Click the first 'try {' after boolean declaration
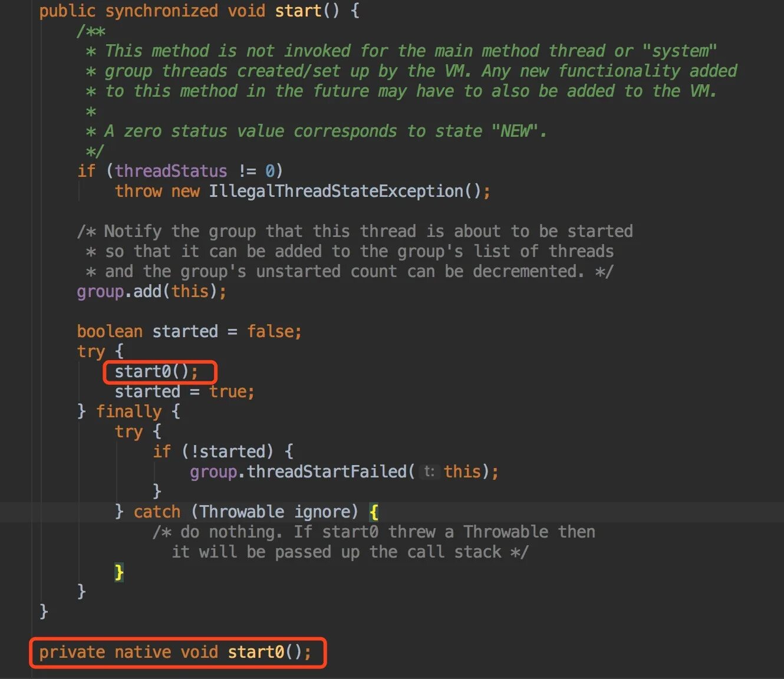This screenshot has width=784, height=679. point(100,351)
